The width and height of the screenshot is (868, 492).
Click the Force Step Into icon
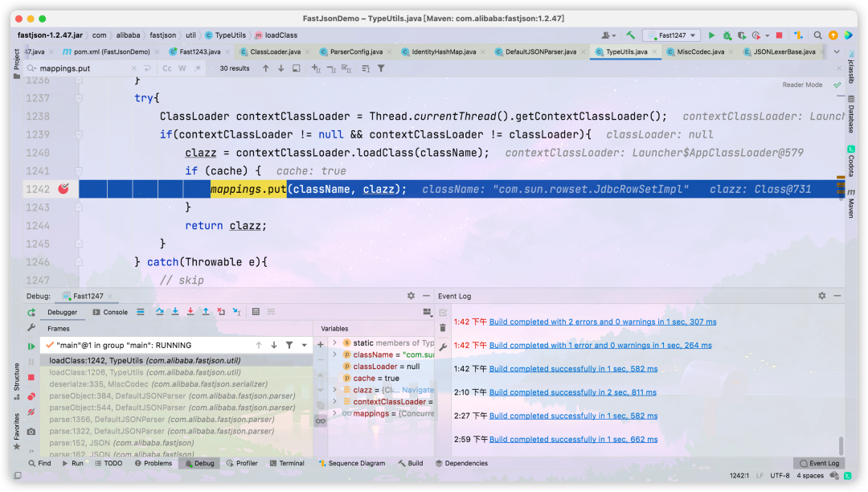(x=190, y=312)
